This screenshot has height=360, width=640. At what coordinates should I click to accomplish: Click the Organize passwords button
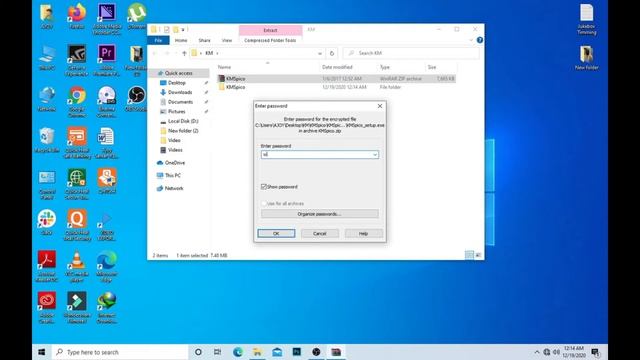click(x=320, y=214)
